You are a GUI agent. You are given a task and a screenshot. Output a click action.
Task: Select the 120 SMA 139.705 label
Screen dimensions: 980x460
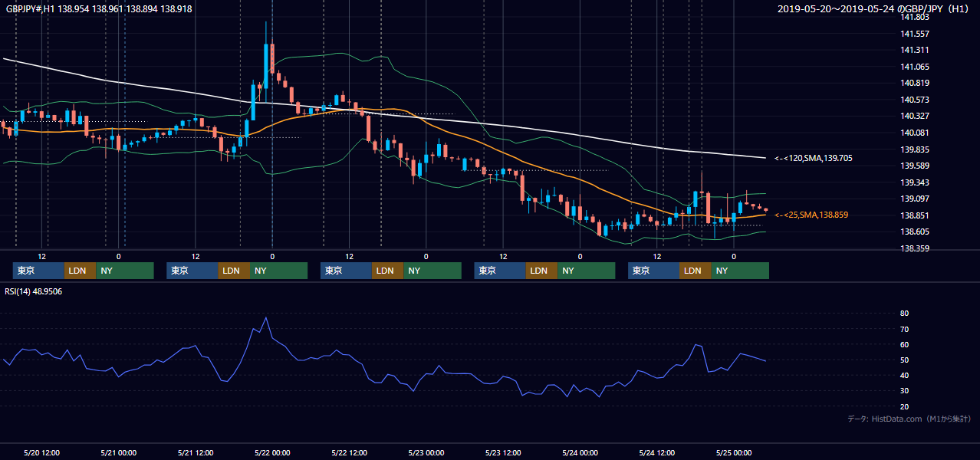814,158
